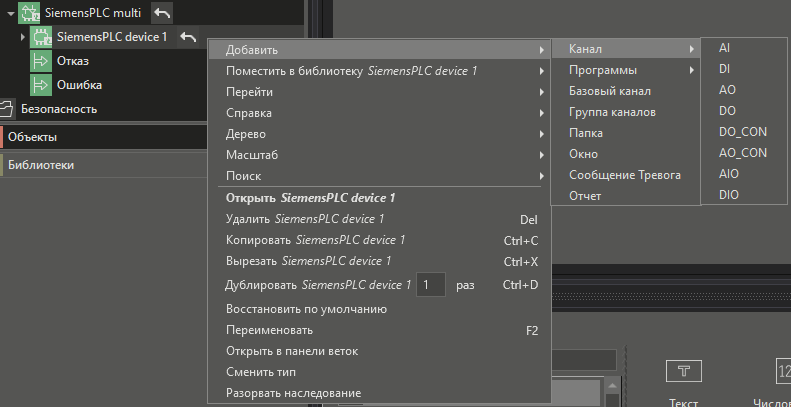
Task: Open the Программы submenu
Action: 625,70
